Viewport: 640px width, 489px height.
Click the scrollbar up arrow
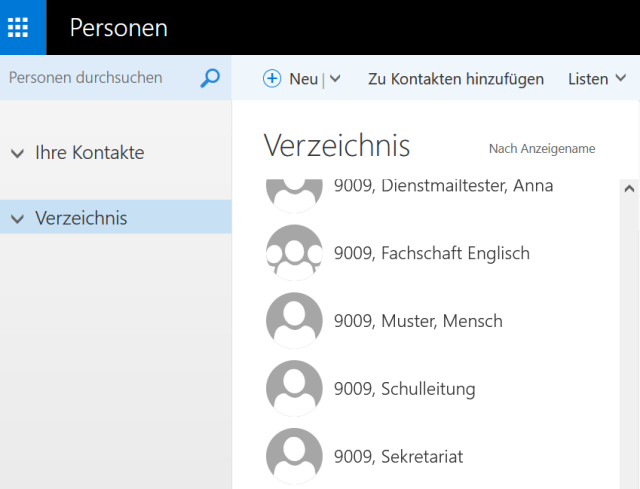point(629,187)
